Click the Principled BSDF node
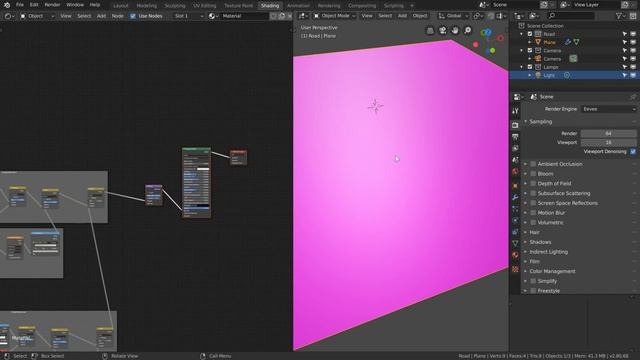 click(x=196, y=182)
